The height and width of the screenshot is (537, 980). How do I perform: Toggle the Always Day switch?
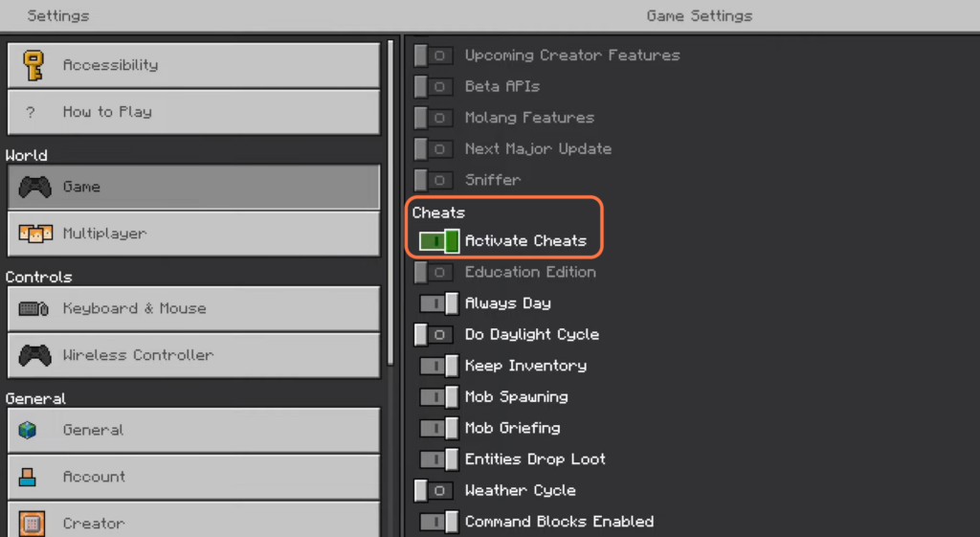pos(439,303)
